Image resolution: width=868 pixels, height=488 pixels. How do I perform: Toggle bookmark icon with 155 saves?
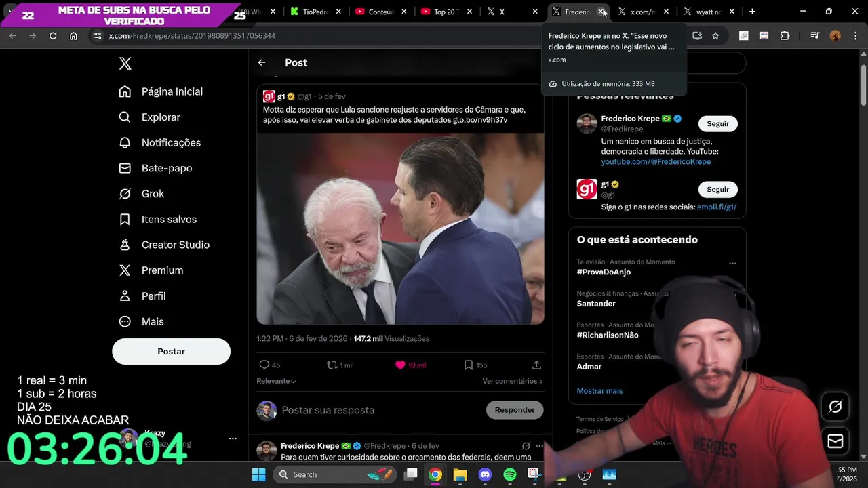pyautogui.click(x=469, y=365)
